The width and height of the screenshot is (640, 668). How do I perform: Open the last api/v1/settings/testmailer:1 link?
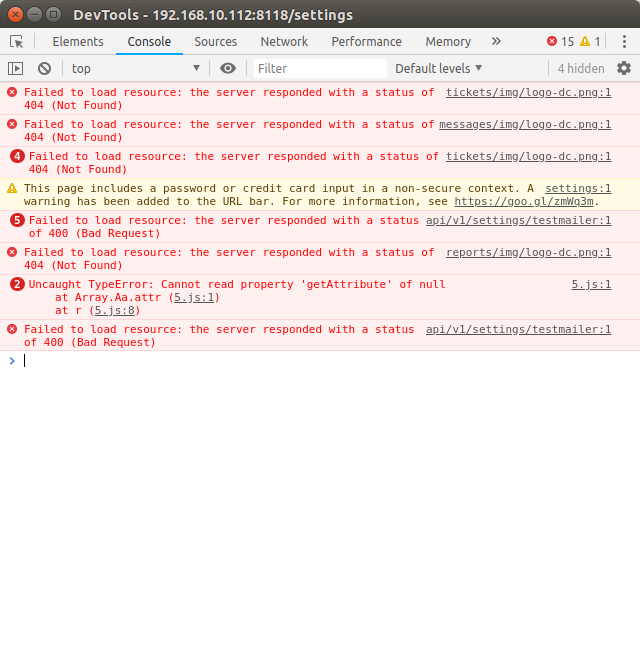tap(519, 329)
